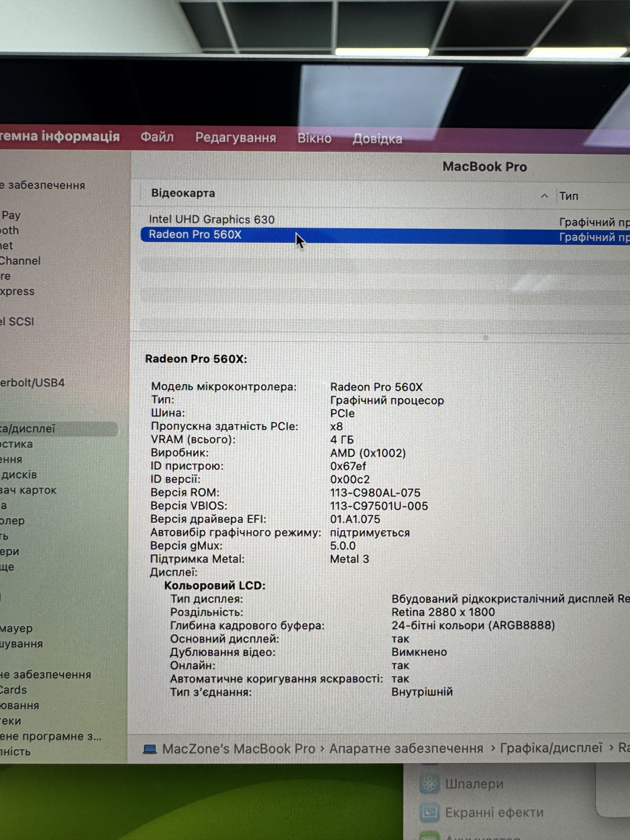The height and width of the screenshot is (840, 630).
Task: Click the Кольоровий LCD heading
Action: tap(215, 585)
